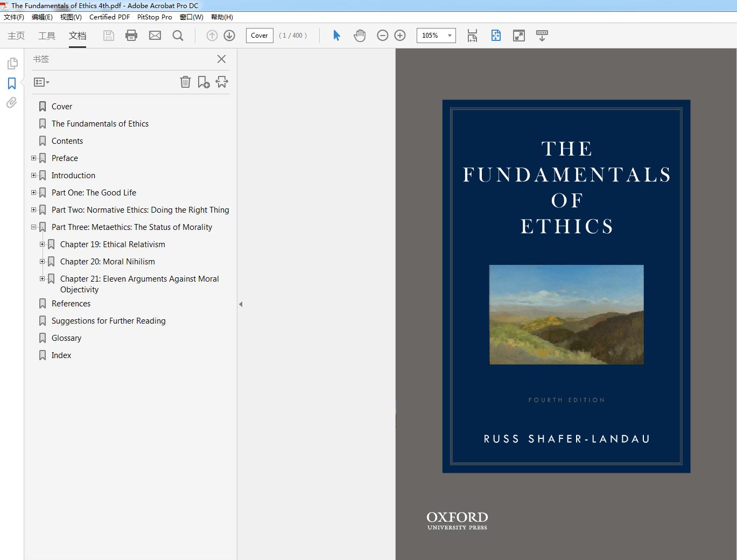Switch to the 工具 tab
Screen dimensions: 737x560
[x=47, y=36]
